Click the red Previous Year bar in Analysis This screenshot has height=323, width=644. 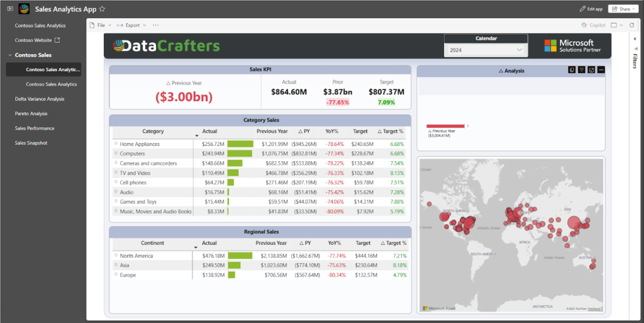(446, 126)
